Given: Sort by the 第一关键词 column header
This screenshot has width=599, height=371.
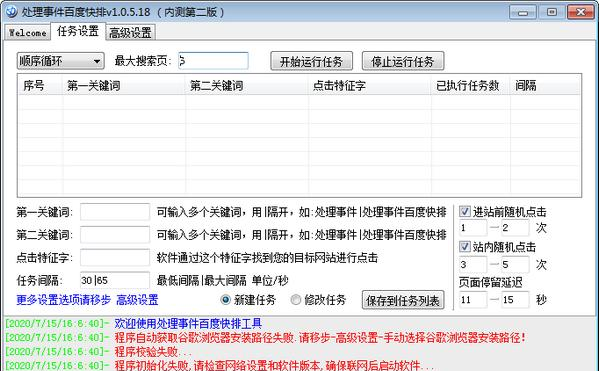Looking at the screenshot, I should (x=124, y=85).
